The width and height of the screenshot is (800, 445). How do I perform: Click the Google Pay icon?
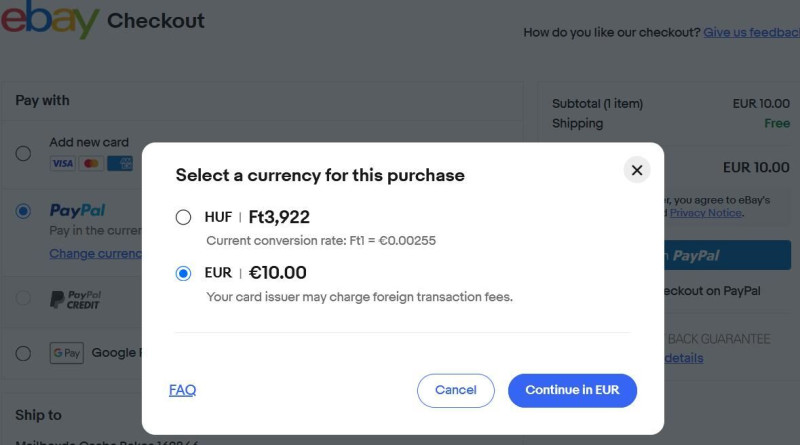[x=67, y=353]
